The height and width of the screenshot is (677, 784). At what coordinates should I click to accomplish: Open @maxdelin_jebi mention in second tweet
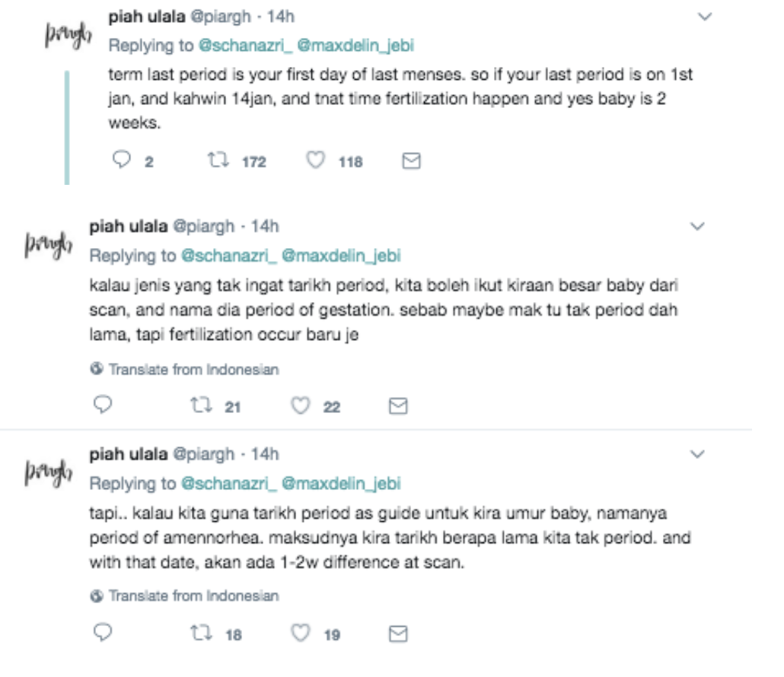coord(341,256)
